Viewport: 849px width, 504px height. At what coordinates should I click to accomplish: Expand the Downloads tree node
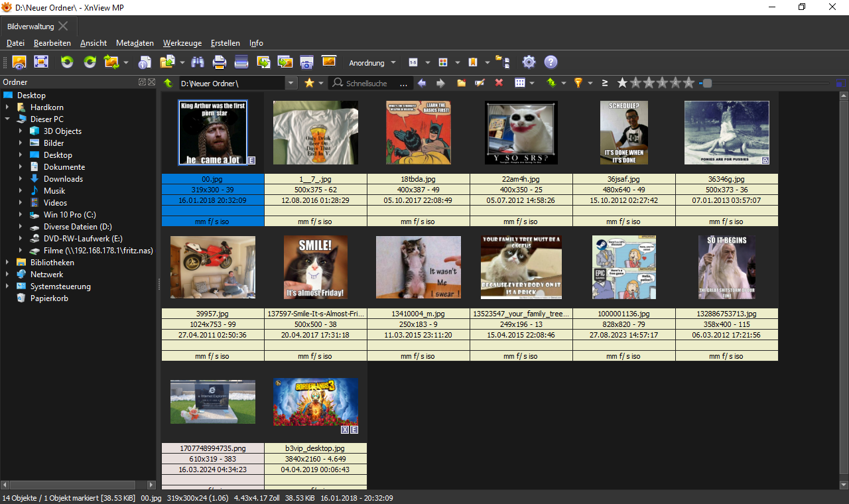21,179
